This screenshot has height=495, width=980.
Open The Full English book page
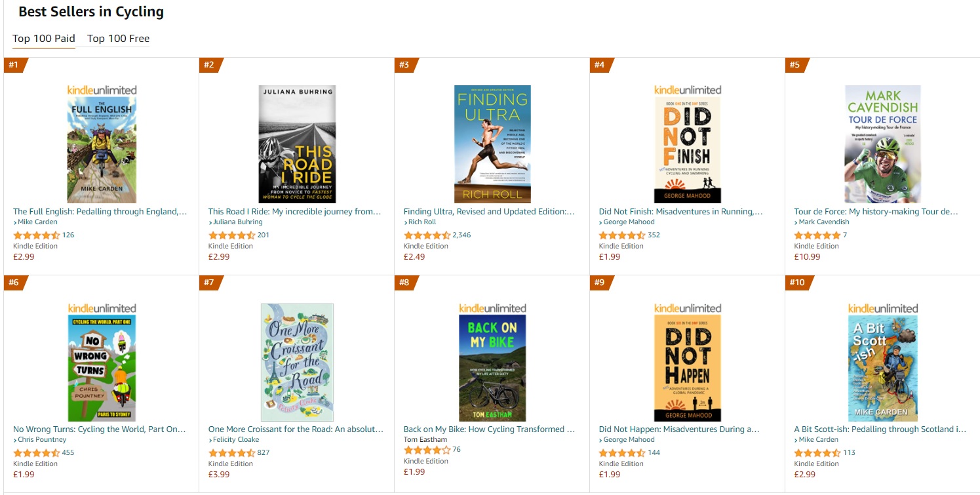[x=98, y=211]
